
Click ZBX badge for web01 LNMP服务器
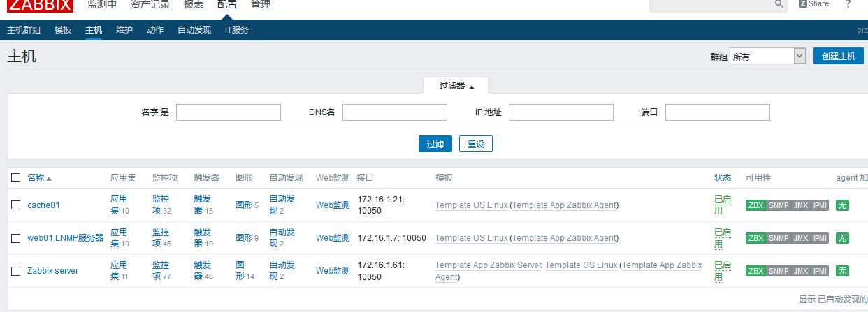tap(755, 238)
